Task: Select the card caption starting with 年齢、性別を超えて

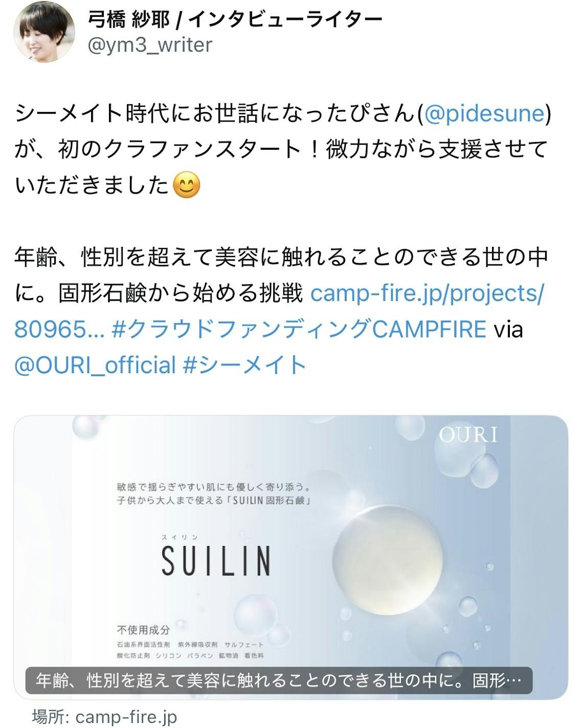Action: [279, 680]
